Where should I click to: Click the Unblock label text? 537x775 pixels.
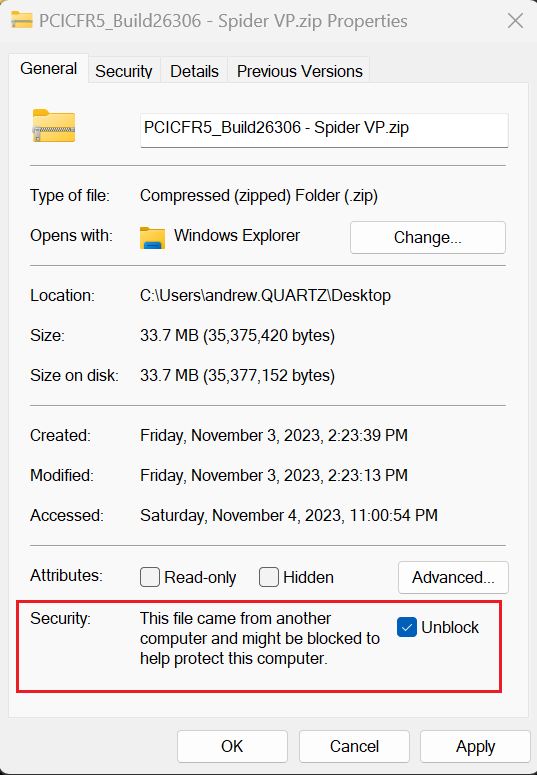(x=450, y=627)
